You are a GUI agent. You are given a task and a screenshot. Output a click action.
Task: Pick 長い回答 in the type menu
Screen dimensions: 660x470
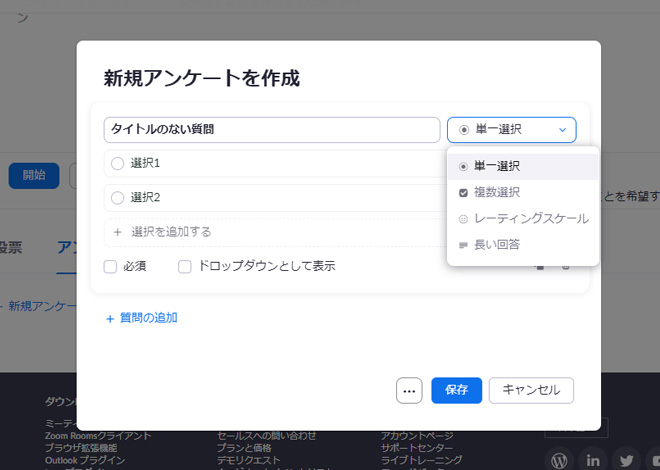pyautogui.click(x=497, y=244)
